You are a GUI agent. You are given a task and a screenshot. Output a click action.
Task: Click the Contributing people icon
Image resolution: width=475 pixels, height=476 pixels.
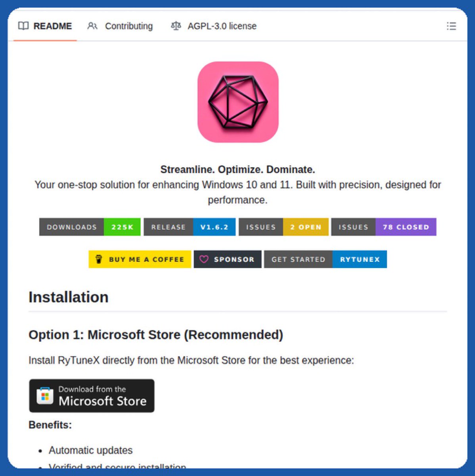92,26
